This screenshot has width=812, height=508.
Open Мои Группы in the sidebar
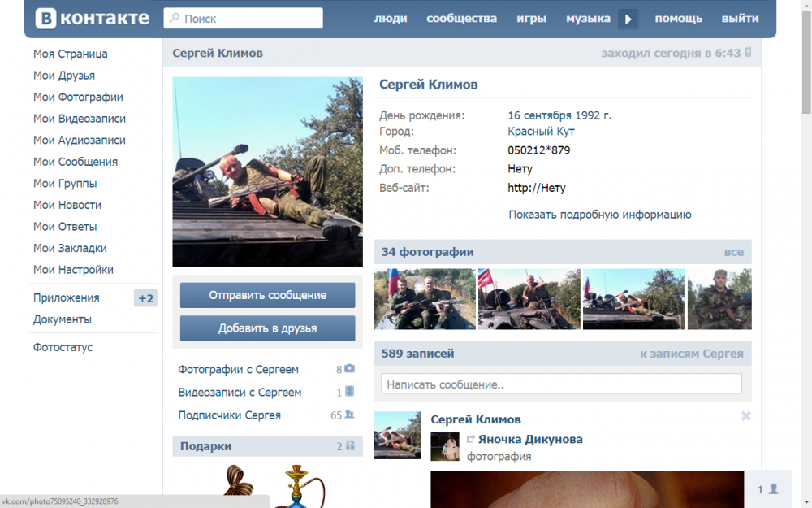65,184
